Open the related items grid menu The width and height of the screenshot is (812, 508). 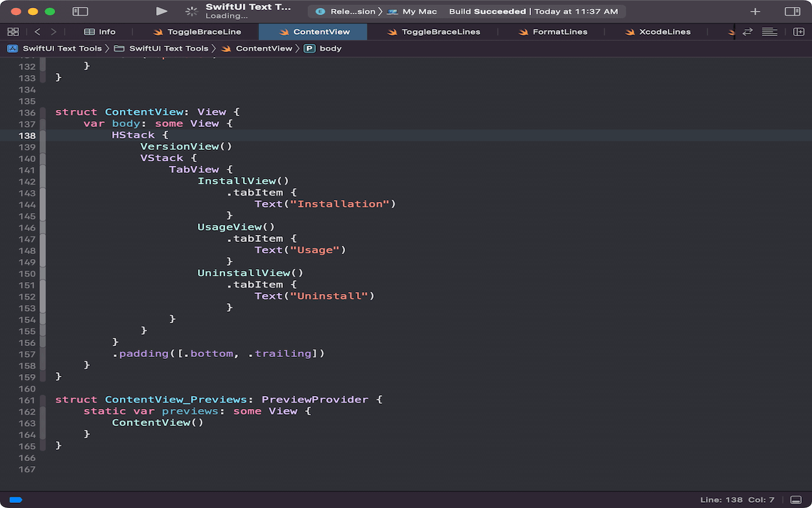[x=13, y=32]
